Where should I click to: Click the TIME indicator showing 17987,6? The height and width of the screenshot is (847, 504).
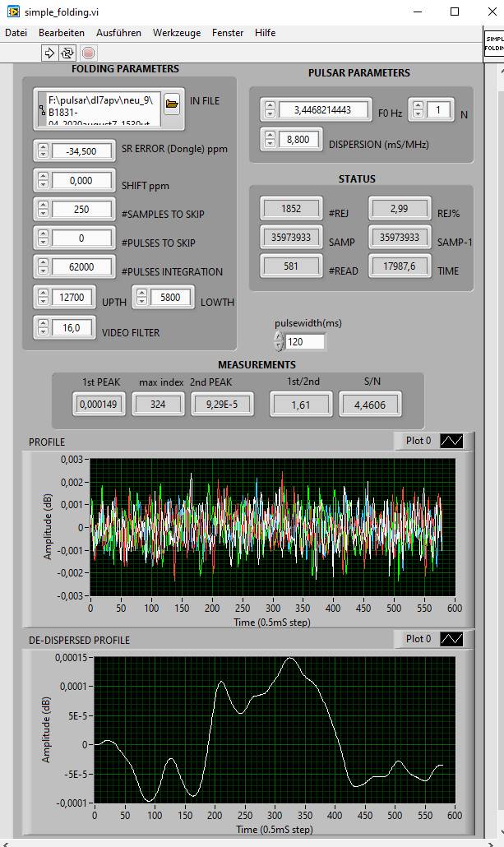tap(400, 266)
